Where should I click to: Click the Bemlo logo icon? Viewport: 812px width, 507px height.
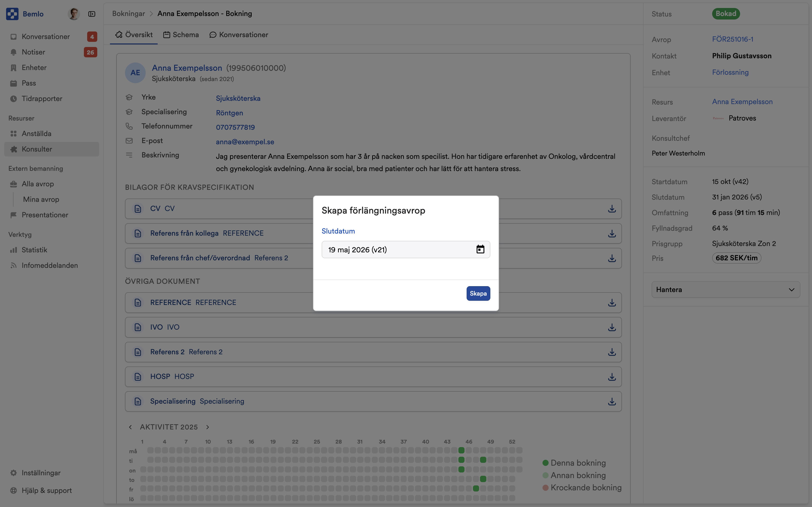coord(12,14)
